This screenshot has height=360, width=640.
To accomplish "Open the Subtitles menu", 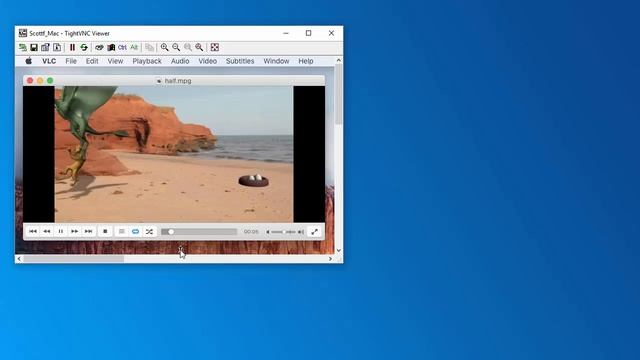I will coord(240,61).
